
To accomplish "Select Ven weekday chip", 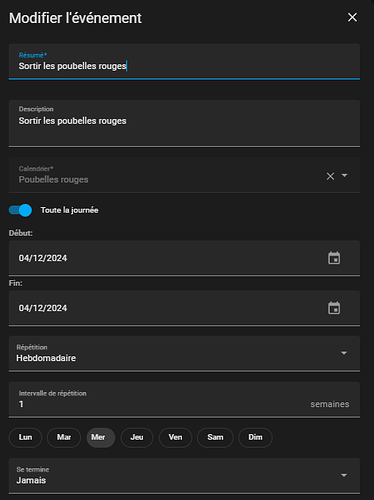I will point(175,437).
